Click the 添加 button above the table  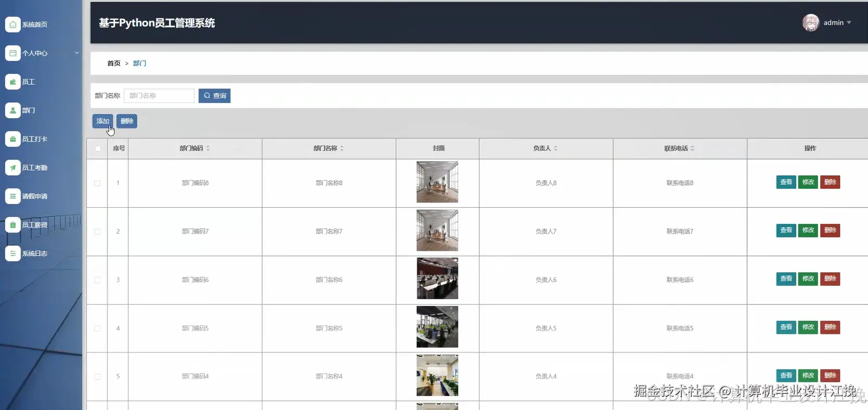click(103, 121)
